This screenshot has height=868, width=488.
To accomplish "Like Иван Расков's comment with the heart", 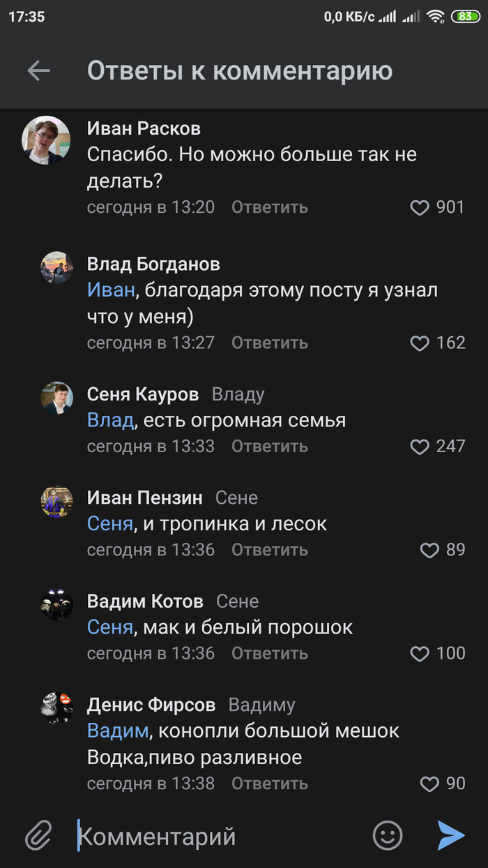I will point(419,208).
